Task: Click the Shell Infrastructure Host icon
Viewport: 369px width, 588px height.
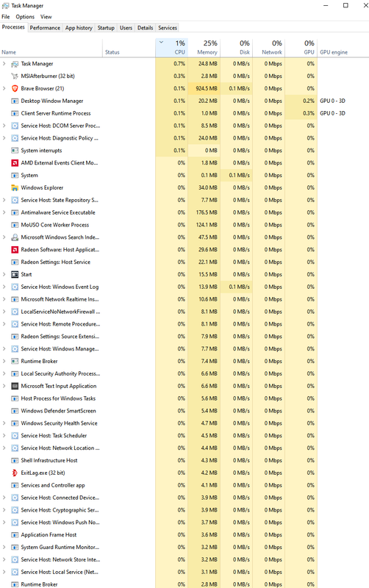Action: point(15,460)
